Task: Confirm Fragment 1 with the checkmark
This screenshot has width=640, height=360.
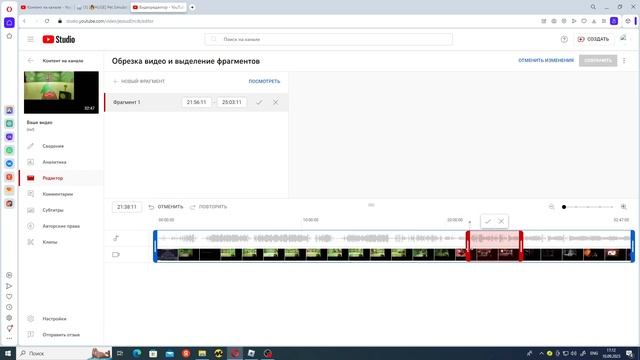Action: tap(259, 102)
